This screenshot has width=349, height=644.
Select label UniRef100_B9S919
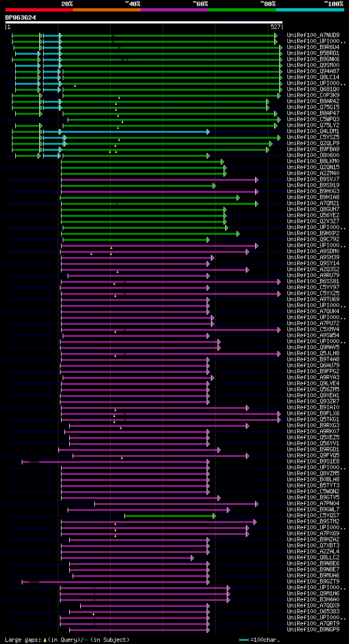click(313, 185)
